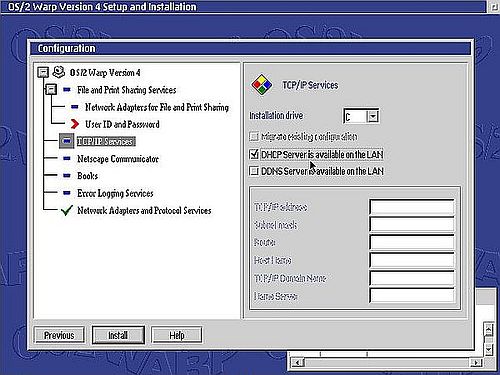The image size is (500, 375).
Task: Start installation with the Install button
Action: [x=118, y=335]
